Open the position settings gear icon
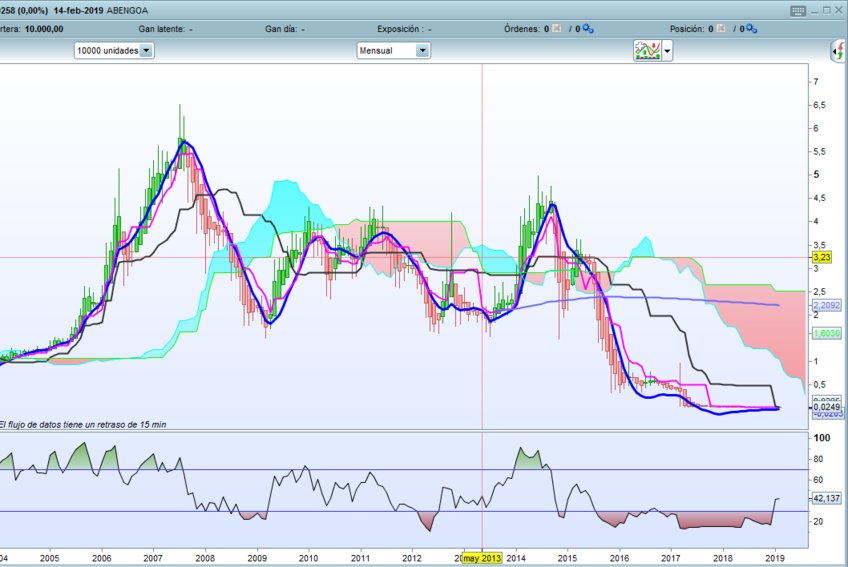This screenshot has width=848, height=567. click(x=752, y=29)
